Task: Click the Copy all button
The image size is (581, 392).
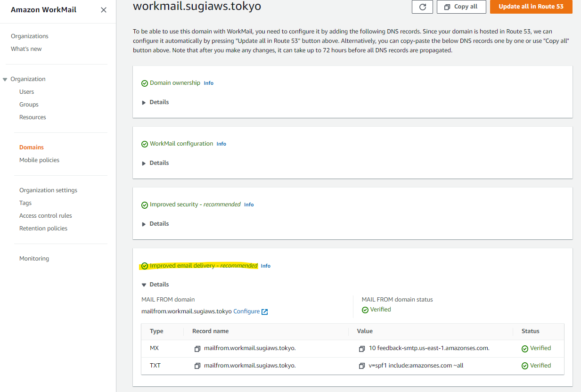Action: [x=461, y=7]
